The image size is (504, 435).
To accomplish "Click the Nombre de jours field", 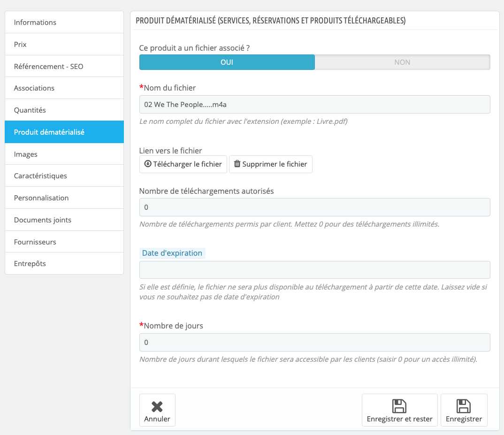I will [314, 343].
